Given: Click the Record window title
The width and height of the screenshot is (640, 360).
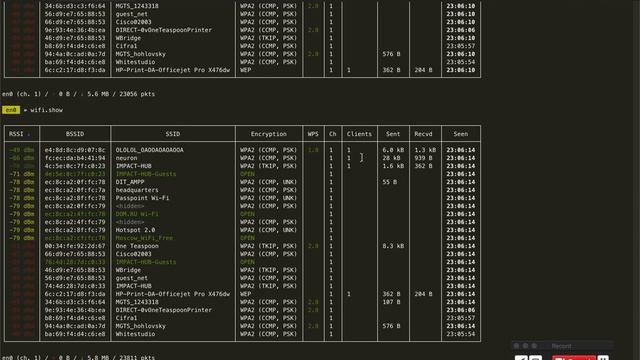Looking at the screenshot, I should pyautogui.click(x=561, y=346).
